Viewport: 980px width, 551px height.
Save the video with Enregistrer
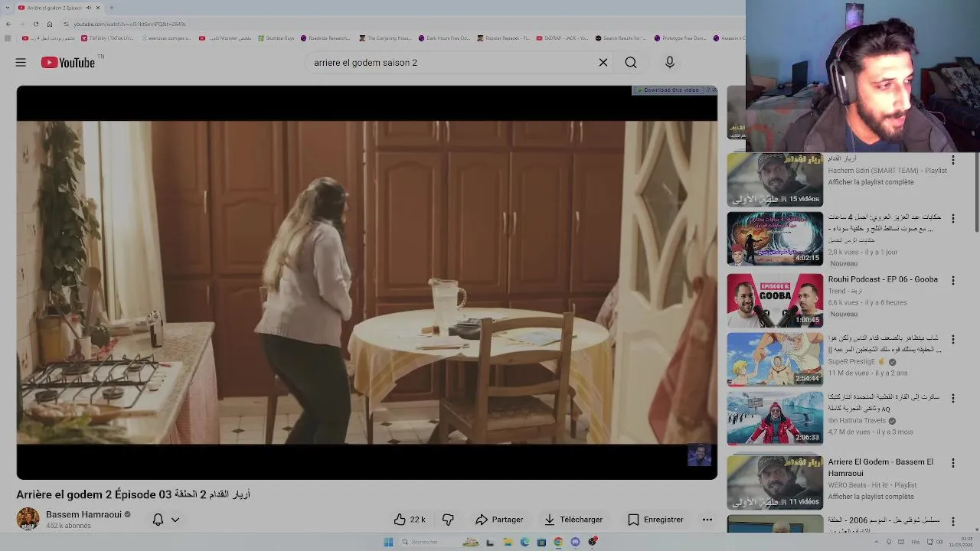tap(655, 520)
